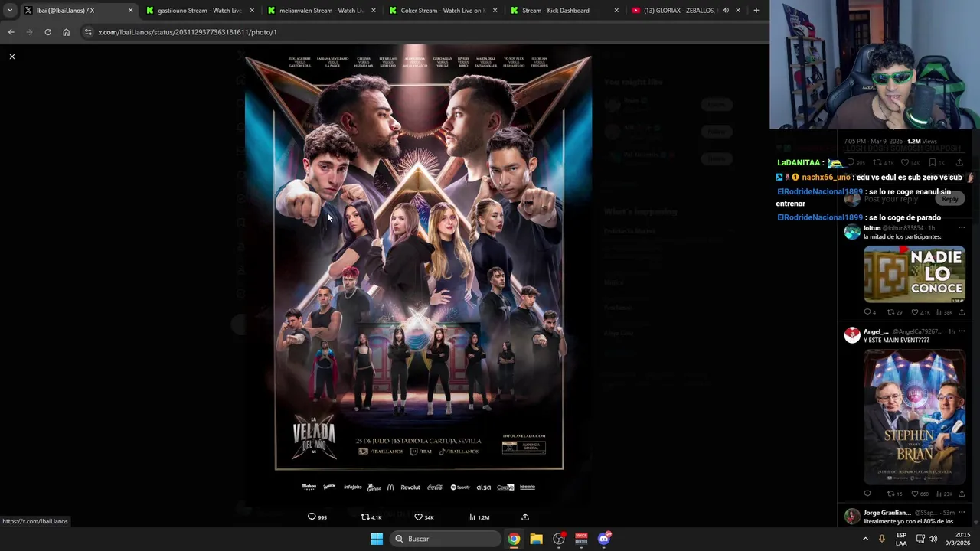
Task: Open replies on the photo (995)
Action: (317, 517)
